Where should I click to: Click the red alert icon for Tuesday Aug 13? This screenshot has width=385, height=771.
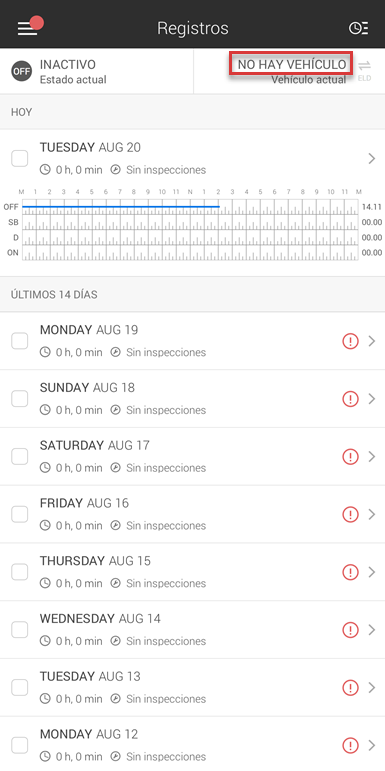(x=350, y=687)
